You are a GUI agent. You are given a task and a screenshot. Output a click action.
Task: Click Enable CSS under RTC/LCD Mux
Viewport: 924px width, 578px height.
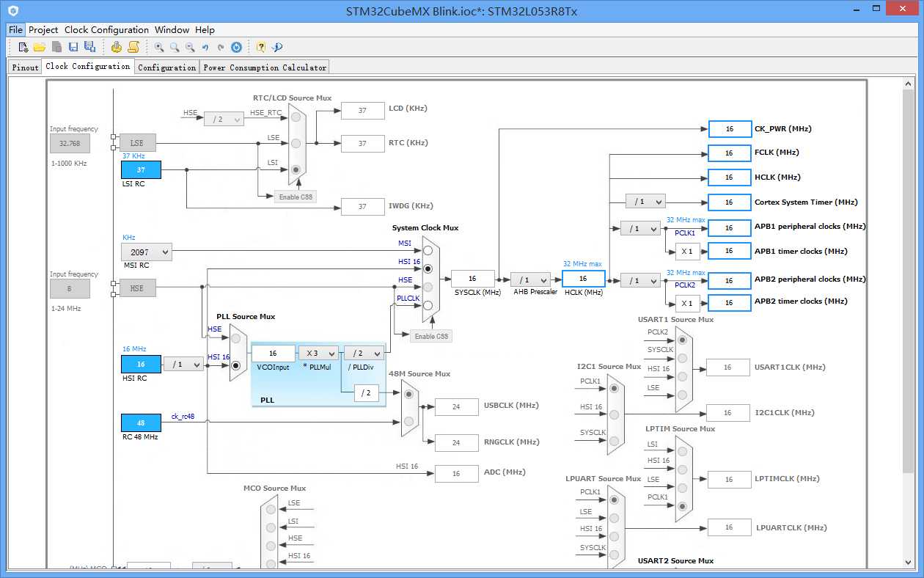pos(295,197)
